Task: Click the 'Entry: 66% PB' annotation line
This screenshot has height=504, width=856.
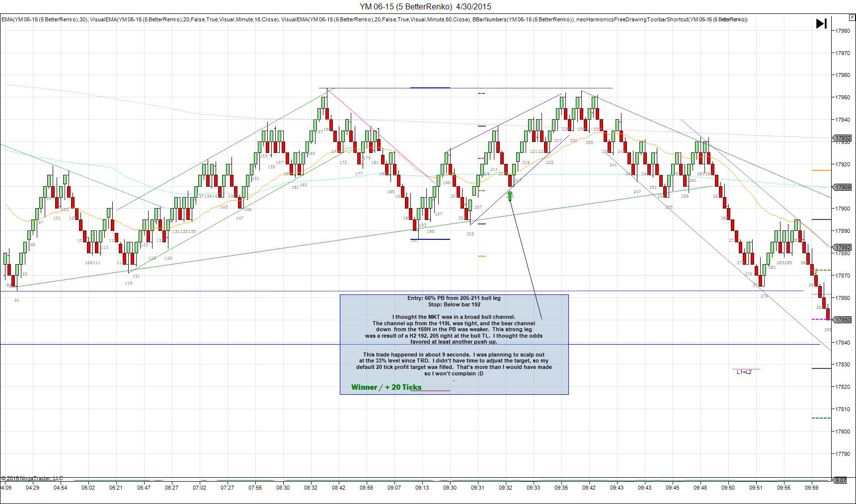Action: (454, 298)
